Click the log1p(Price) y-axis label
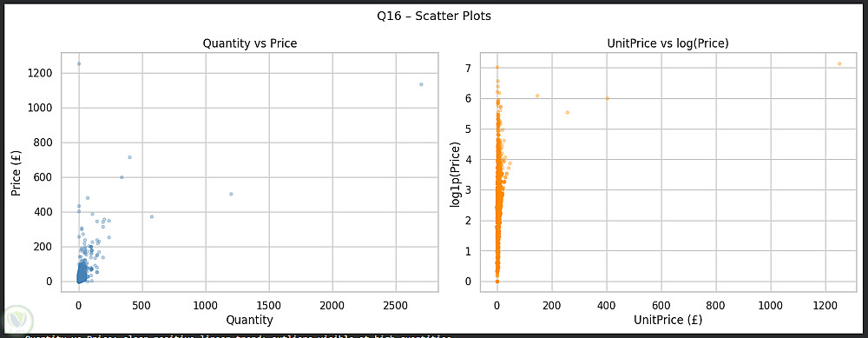This screenshot has height=338, width=868. coord(455,173)
